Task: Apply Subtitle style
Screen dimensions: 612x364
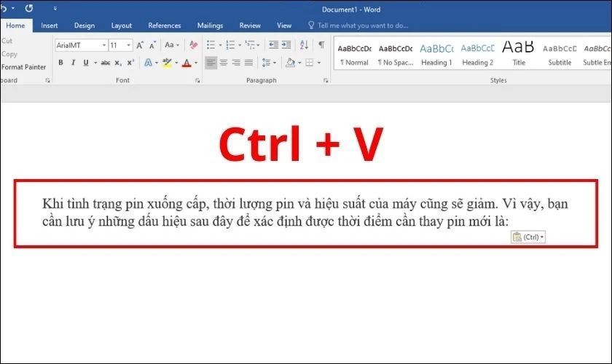Action: click(x=560, y=55)
